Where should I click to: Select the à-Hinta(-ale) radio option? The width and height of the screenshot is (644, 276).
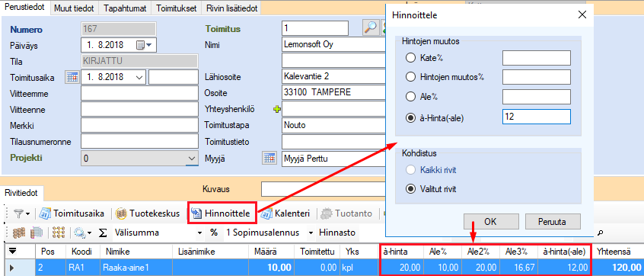[x=410, y=117]
